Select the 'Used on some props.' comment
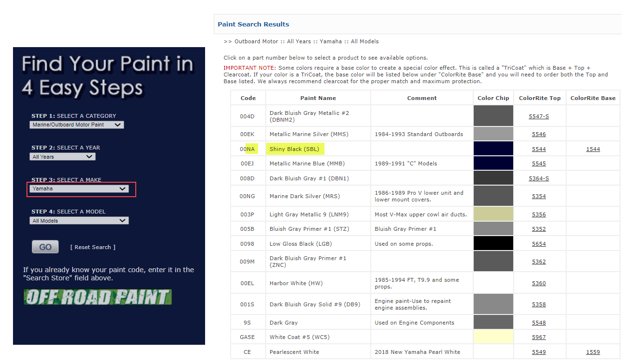622x364 pixels. pyautogui.click(x=404, y=244)
